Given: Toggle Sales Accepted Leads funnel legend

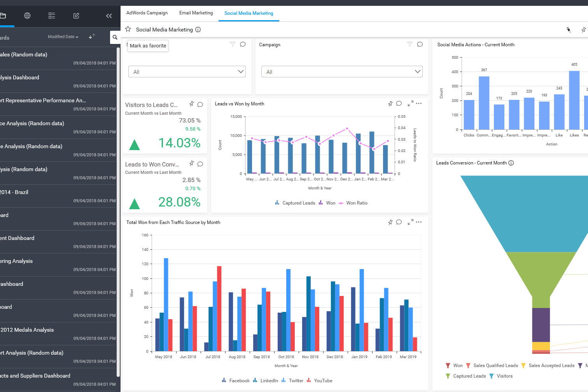Looking at the screenshot, I should (x=548, y=366).
